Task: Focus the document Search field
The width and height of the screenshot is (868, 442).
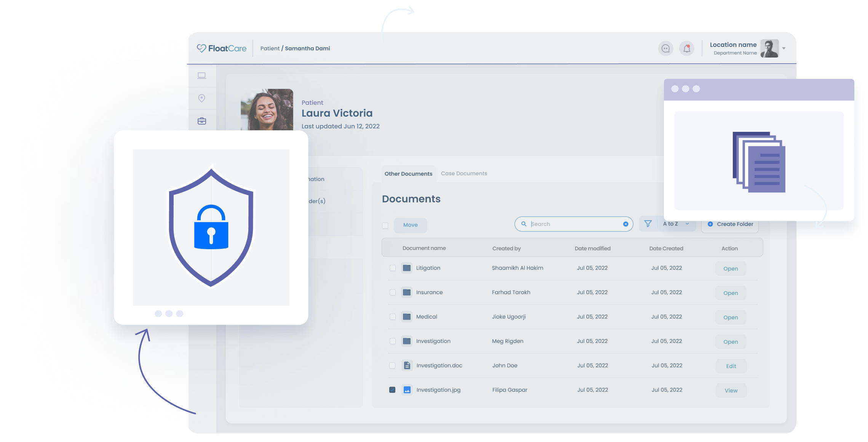Action: 574,224
